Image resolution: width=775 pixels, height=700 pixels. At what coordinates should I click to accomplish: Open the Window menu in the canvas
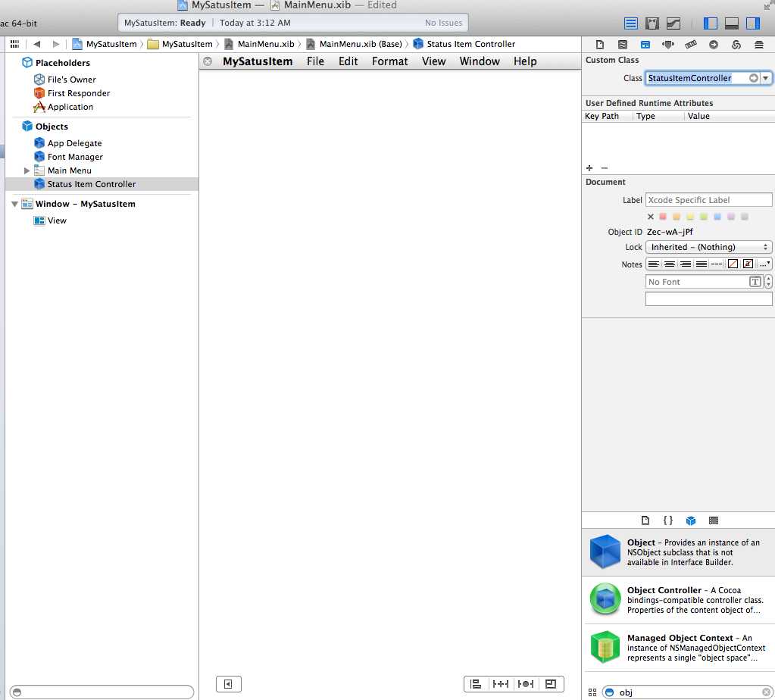click(480, 61)
